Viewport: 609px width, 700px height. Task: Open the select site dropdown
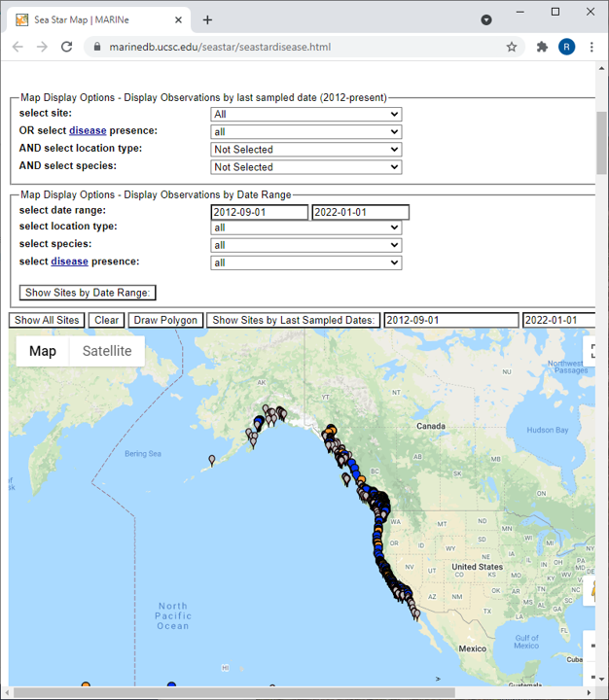coord(306,115)
